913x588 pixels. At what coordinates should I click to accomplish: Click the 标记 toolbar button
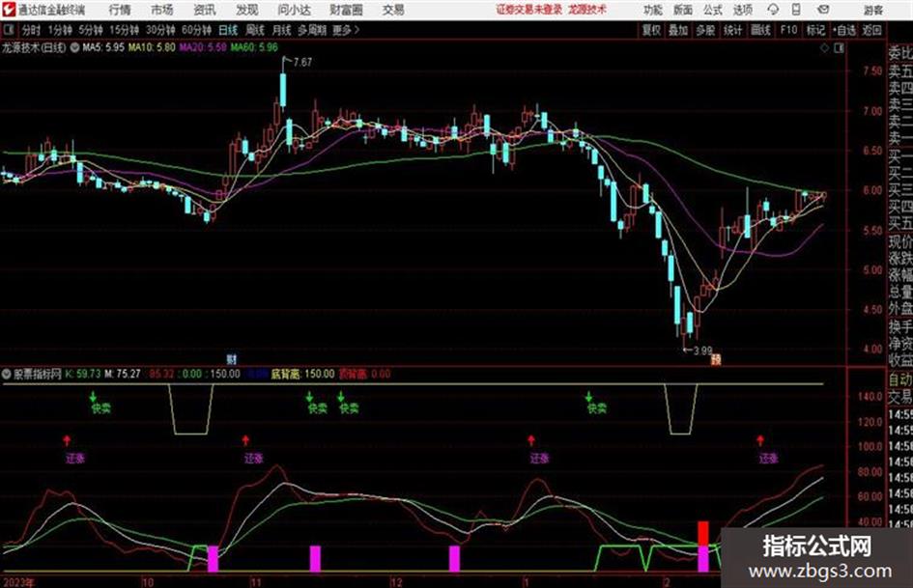click(x=815, y=30)
